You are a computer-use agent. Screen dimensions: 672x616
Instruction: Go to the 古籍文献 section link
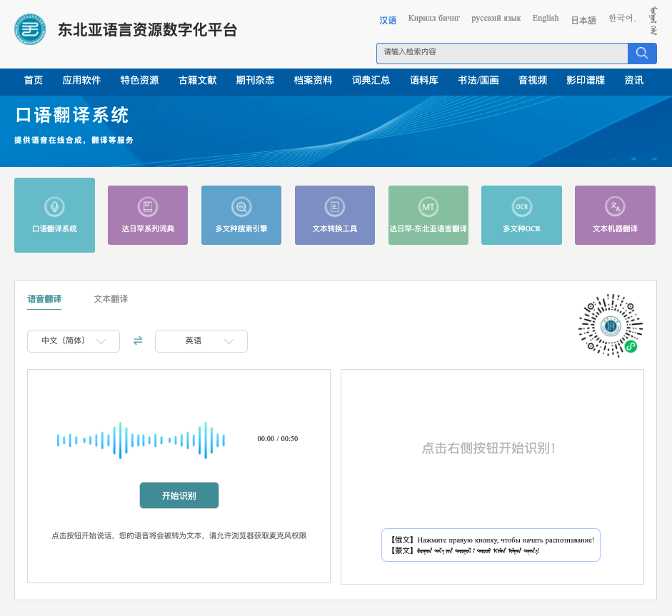point(196,81)
